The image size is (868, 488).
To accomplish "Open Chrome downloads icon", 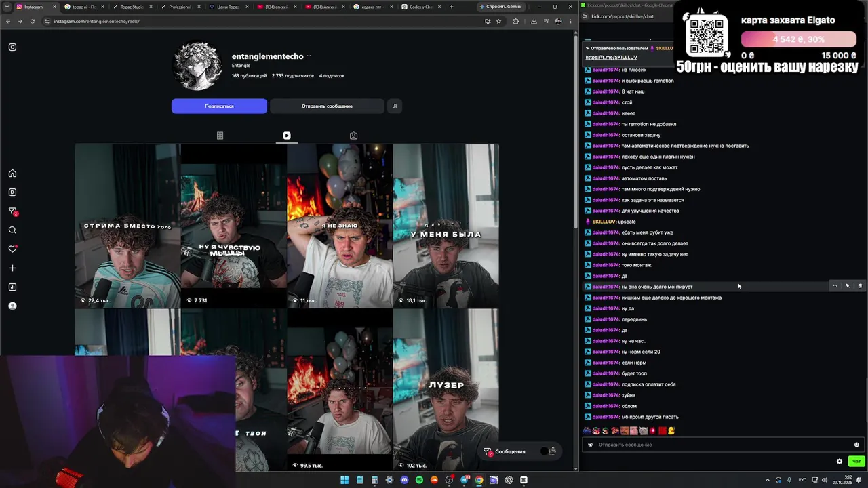I will (534, 21).
